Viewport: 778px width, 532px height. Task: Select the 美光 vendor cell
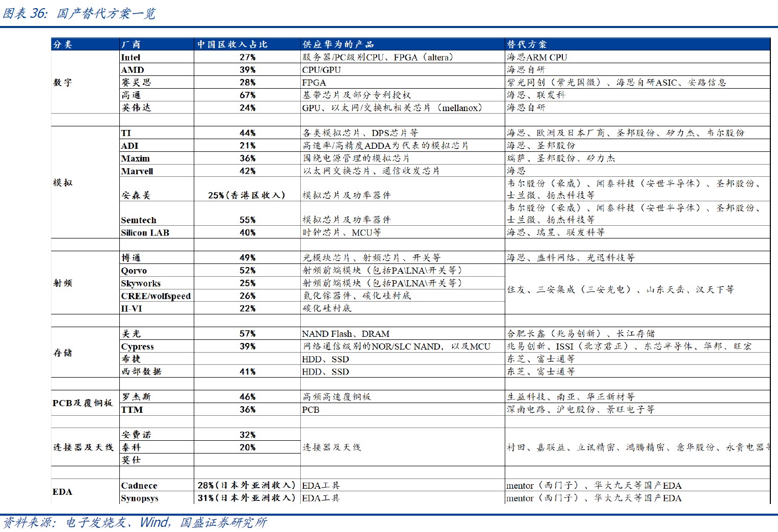[x=157, y=333]
